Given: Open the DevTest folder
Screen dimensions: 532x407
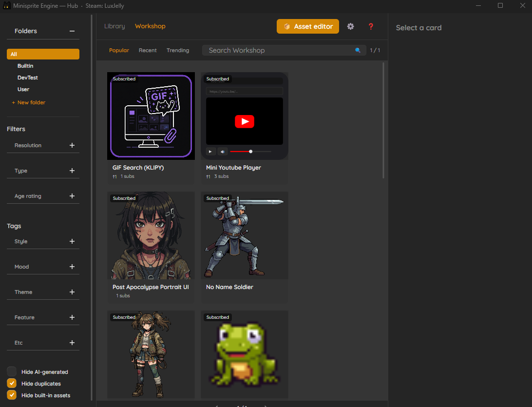Looking at the screenshot, I should [28, 78].
